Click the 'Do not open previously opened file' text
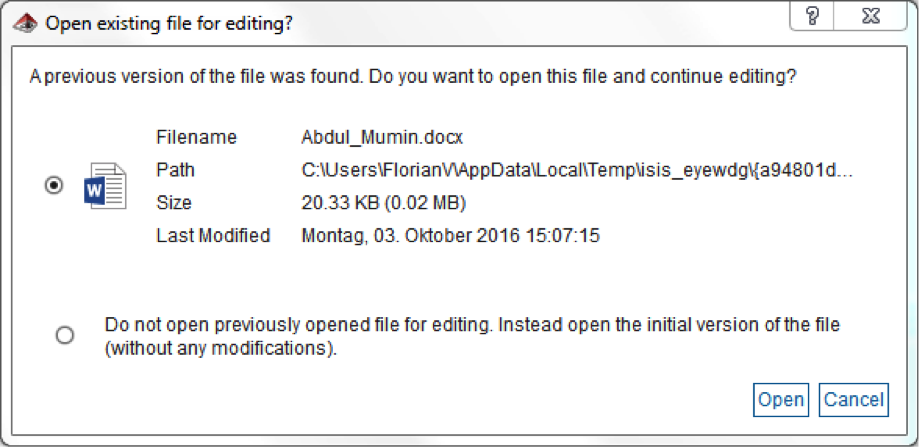 472,325
